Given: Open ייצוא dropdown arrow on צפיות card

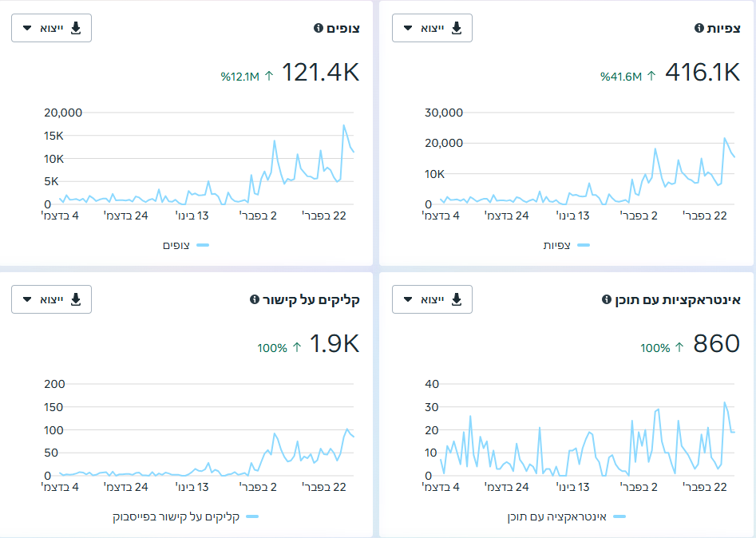Looking at the screenshot, I should click(408, 28).
